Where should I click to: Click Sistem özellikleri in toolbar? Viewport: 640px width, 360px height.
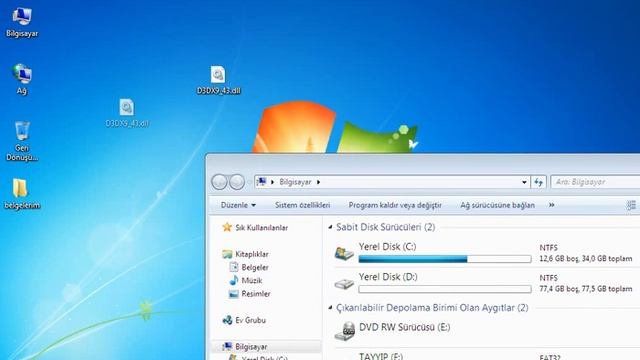point(302,205)
